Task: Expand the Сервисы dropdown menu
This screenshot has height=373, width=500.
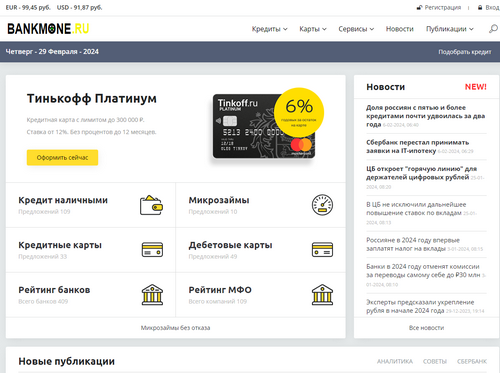Action: point(356,29)
